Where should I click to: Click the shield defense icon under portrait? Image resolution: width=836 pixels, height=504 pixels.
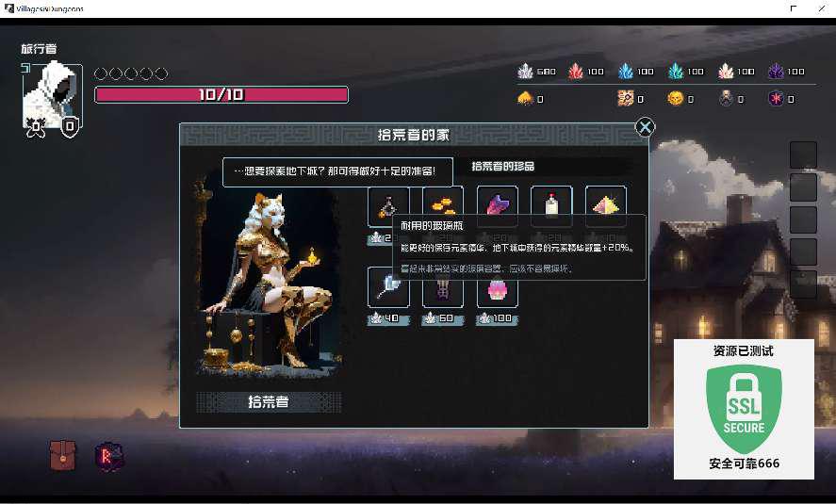point(70,127)
